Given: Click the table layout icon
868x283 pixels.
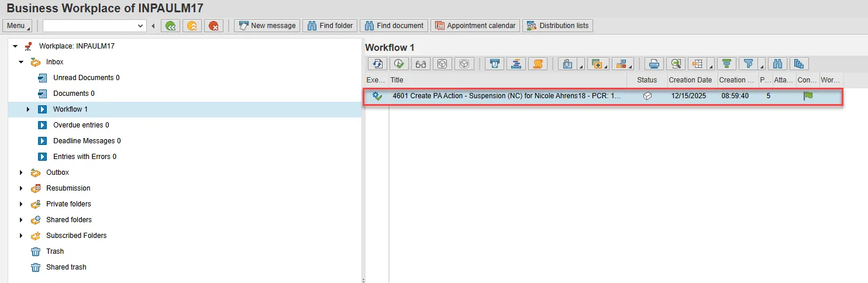Looking at the screenshot, I should point(698,64).
